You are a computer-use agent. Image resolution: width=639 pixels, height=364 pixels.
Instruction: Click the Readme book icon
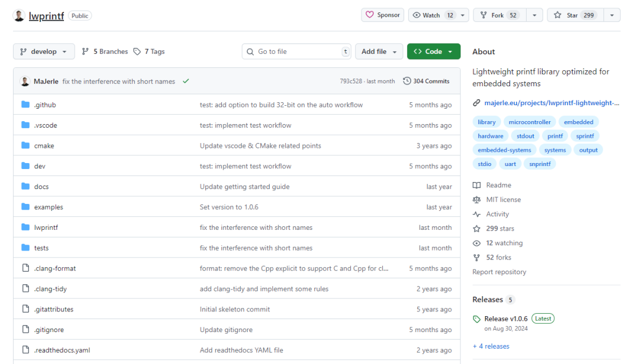point(477,186)
